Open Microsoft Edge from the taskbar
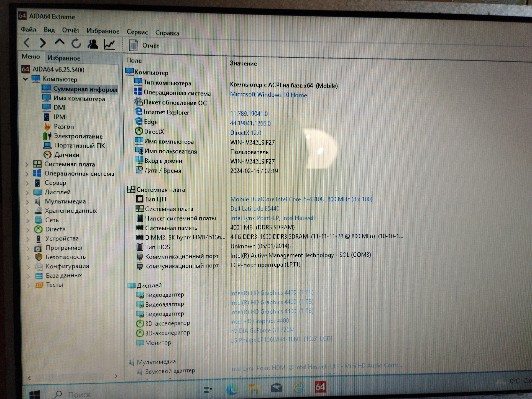The width and height of the screenshot is (532, 399). click(x=232, y=390)
